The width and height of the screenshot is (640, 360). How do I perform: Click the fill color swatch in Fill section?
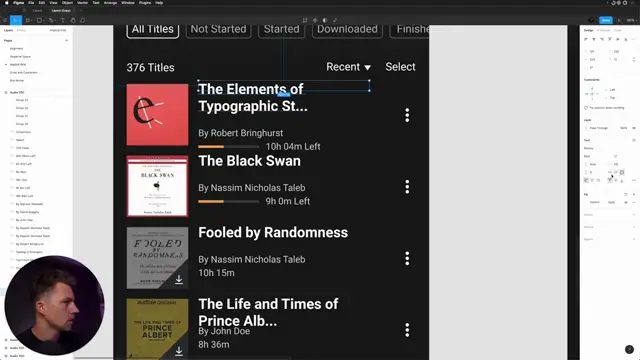coord(586,202)
